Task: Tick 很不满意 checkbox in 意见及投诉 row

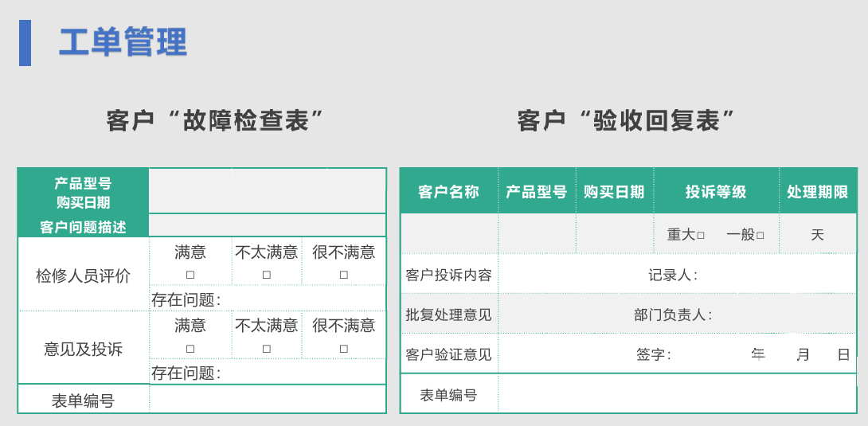Action: pyautogui.click(x=344, y=349)
